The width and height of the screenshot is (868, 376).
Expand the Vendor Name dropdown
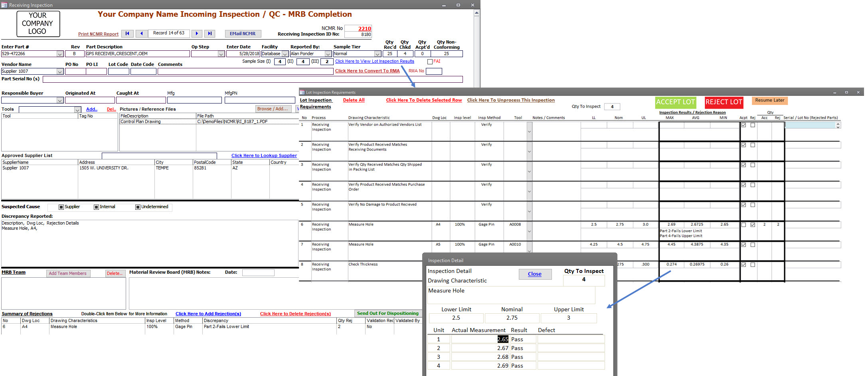click(59, 71)
